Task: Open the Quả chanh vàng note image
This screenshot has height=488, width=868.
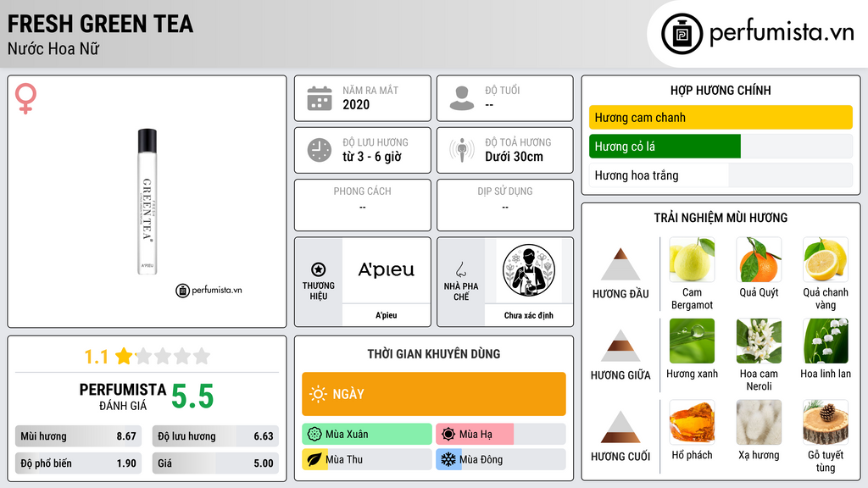Action: point(826,259)
